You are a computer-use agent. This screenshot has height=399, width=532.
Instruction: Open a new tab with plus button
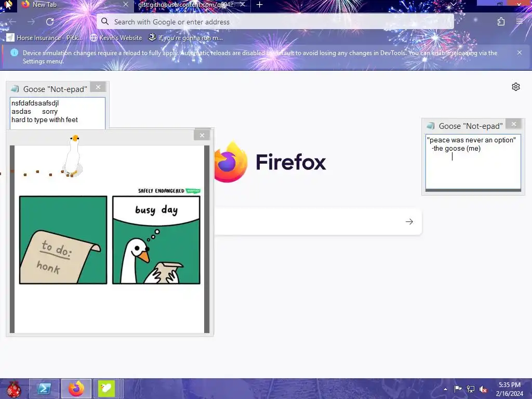[260, 4]
